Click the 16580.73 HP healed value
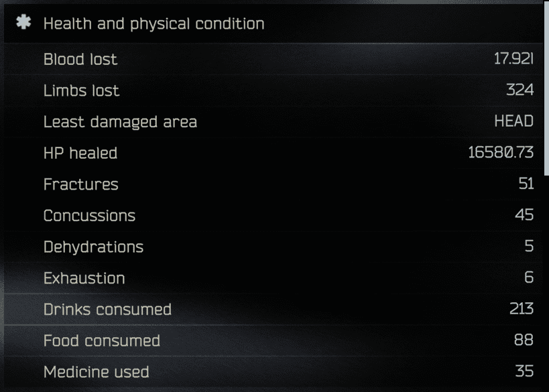Image resolution: width=549 pixels, height=392 pixels. pos(501,153)
